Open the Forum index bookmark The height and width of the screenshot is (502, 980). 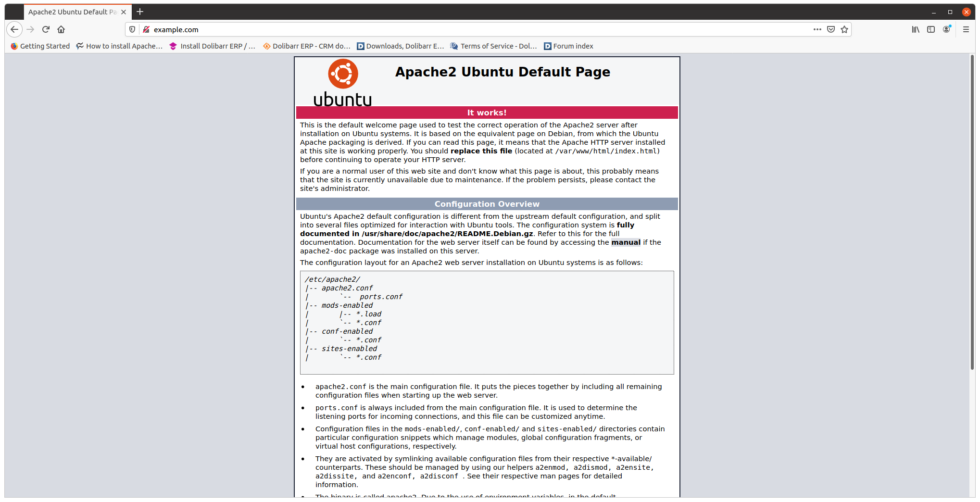pos(568,46)
